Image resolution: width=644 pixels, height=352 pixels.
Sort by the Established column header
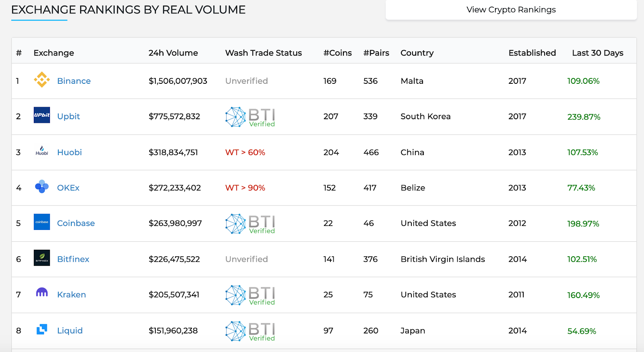(532, 53)
